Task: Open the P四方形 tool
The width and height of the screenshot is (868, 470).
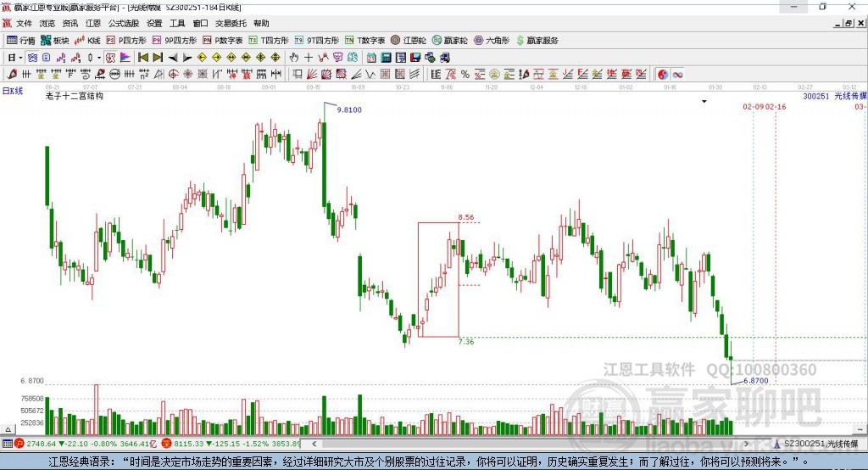Action: click(x=126, y=41)
